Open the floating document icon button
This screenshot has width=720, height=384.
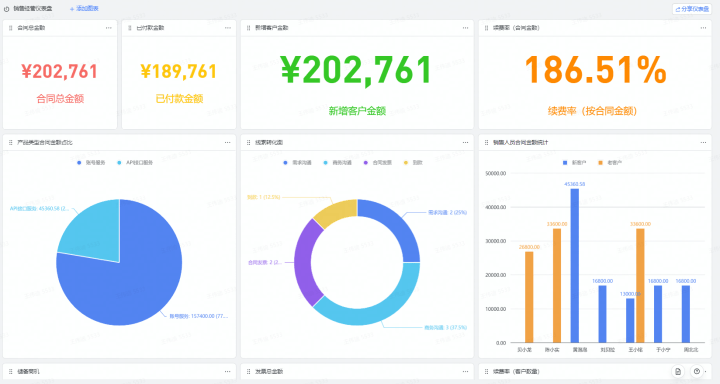678,372
